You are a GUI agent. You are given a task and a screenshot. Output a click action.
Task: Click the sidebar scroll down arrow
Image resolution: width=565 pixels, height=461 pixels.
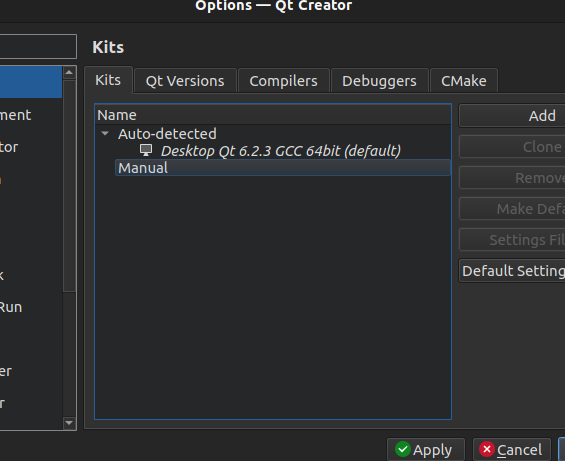pos(69,422)
